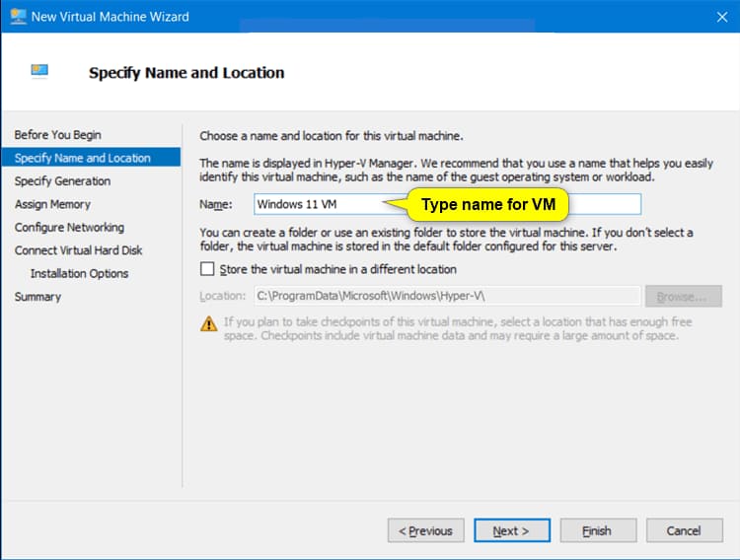Open the Specify Generation step
This screenshot has height=560, width=740.
coord(62,181)
